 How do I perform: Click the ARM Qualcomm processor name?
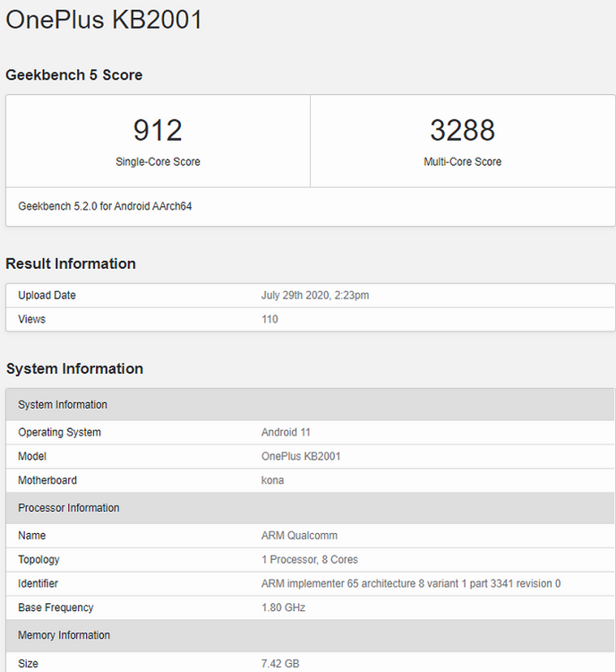click(299, 536)
